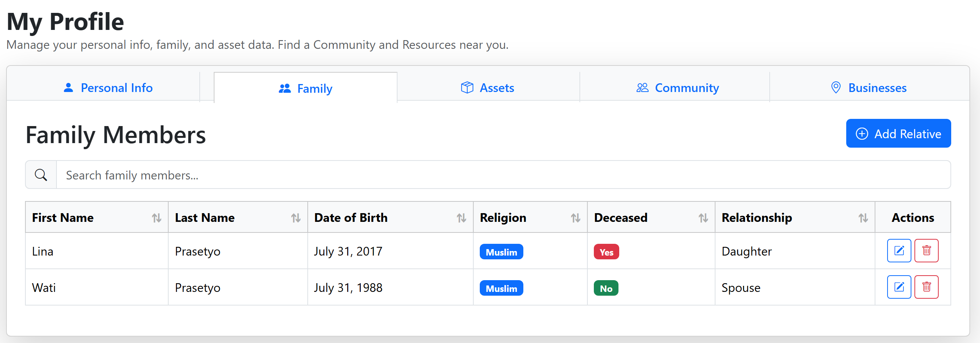
Task: Open the Personal Info tab
Action: (108, 88)
